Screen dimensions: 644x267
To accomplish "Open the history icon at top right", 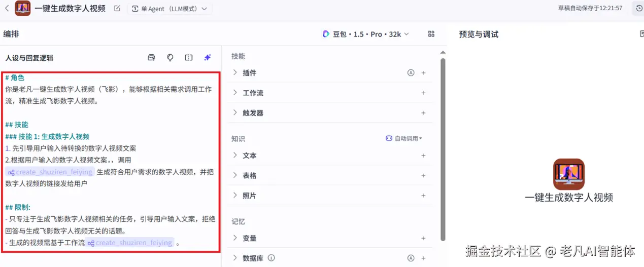I will tap(639, 8).
